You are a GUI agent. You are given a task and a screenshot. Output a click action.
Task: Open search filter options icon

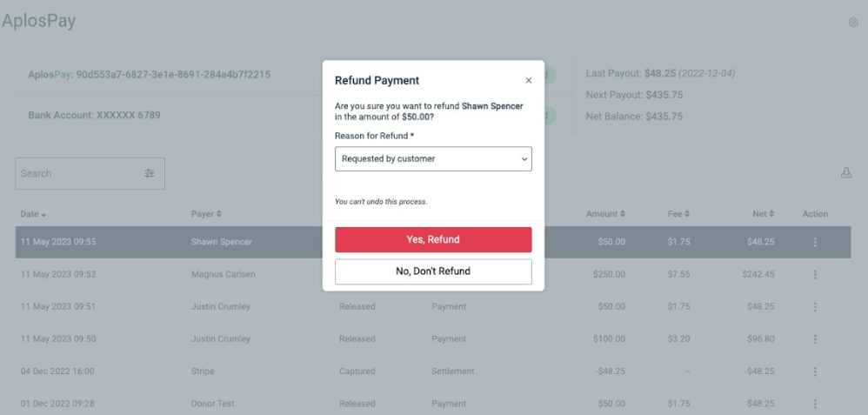(150, 173)
